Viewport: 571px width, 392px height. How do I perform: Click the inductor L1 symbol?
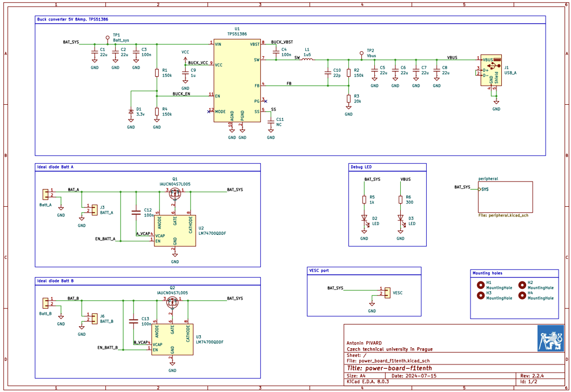click(x=307, y=59)
